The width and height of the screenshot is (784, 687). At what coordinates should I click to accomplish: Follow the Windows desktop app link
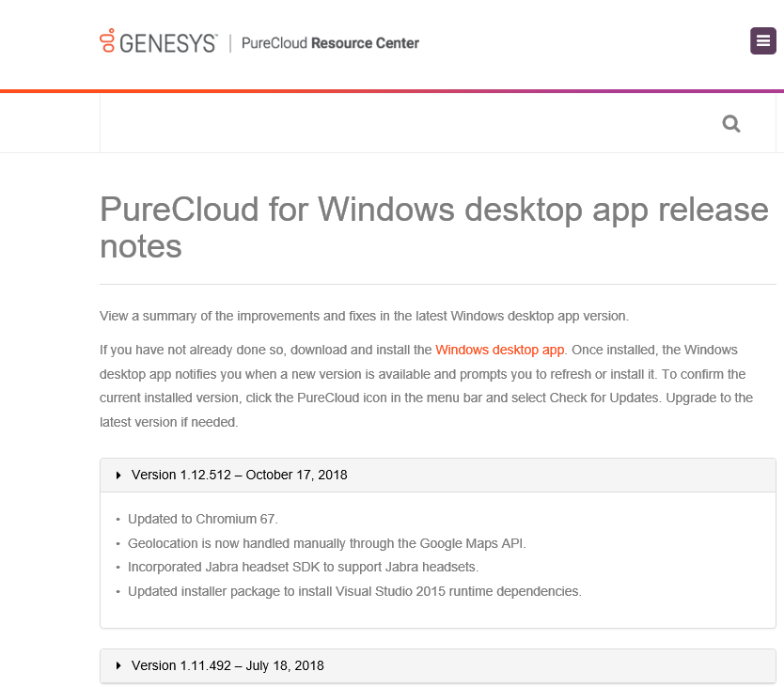point(499,350)
